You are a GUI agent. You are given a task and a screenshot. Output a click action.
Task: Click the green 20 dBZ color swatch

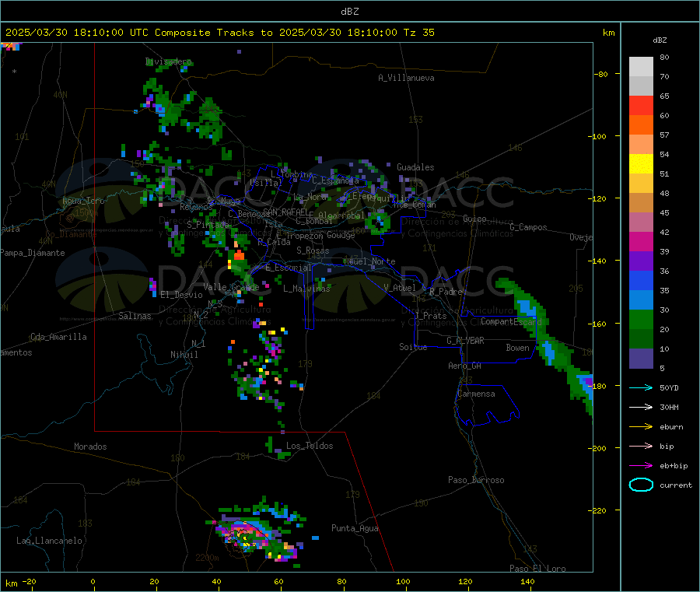coord(641,319)
